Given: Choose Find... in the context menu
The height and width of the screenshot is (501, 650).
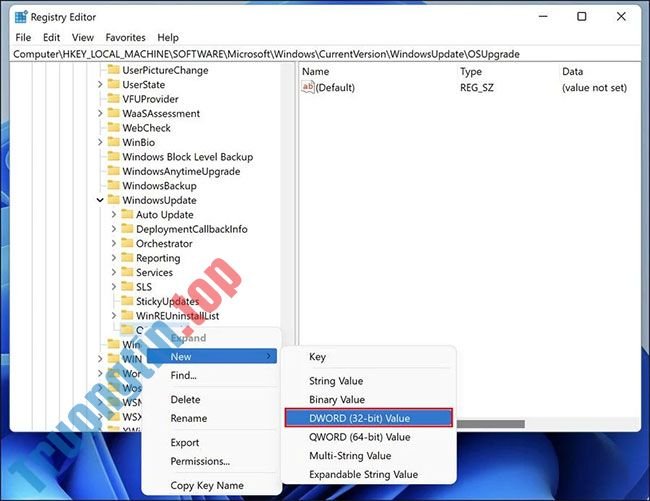Looking at the screenshot, I should click(x=212, y=375).
